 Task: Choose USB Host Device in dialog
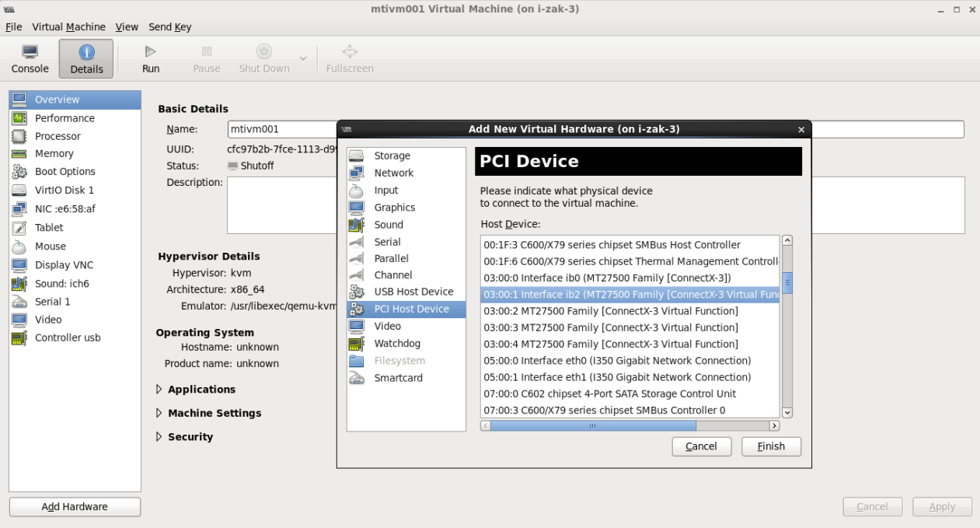click(x=406, y=292)
